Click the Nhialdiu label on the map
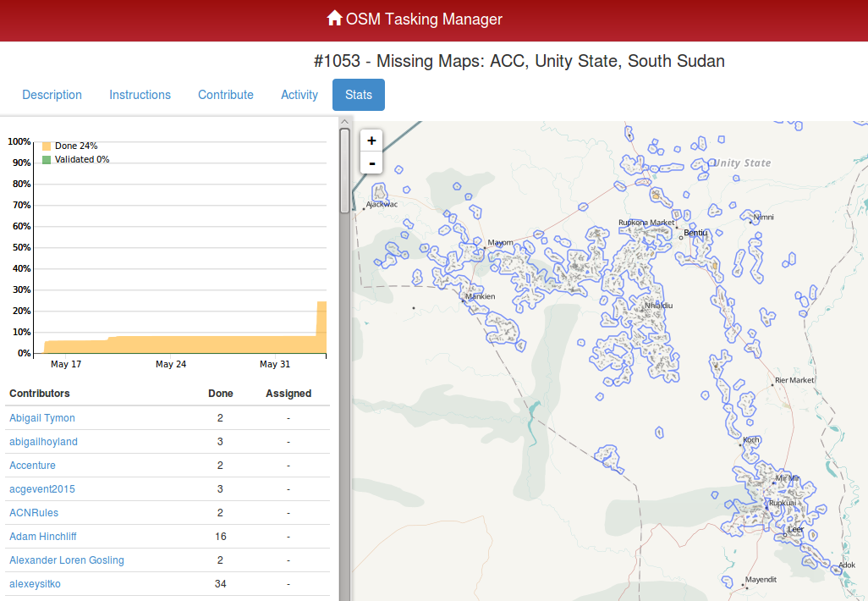This screenshot has width=868, height=601. pos(659,306)
